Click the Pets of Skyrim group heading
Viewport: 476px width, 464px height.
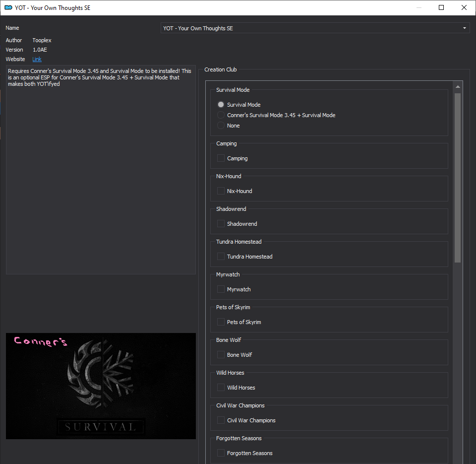pos(233,307)
